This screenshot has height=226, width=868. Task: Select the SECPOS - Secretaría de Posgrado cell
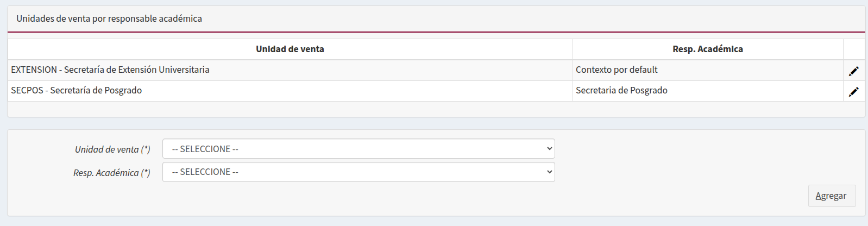pyautogui.click(x=77, y=91)
